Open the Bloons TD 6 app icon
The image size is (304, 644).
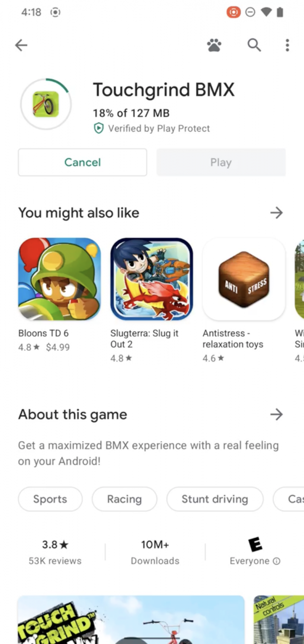tap(59, 279)
